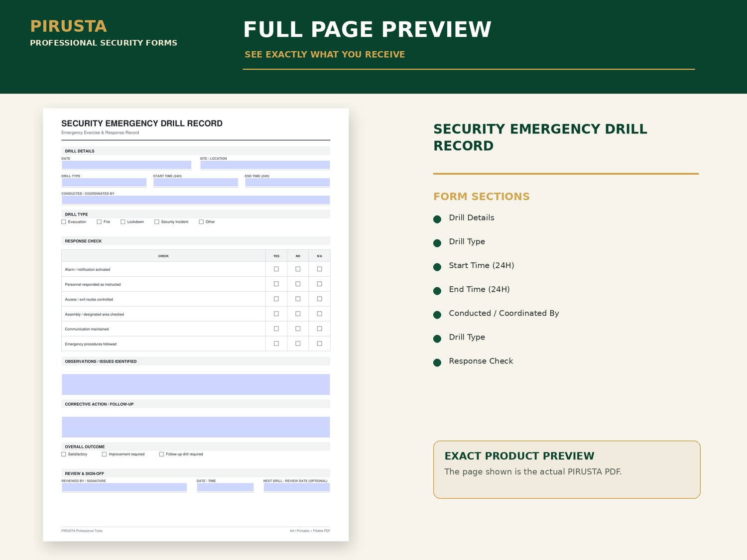
Task: Click the PIRUSTA brand logo text
Action: [x=69, y=26]
